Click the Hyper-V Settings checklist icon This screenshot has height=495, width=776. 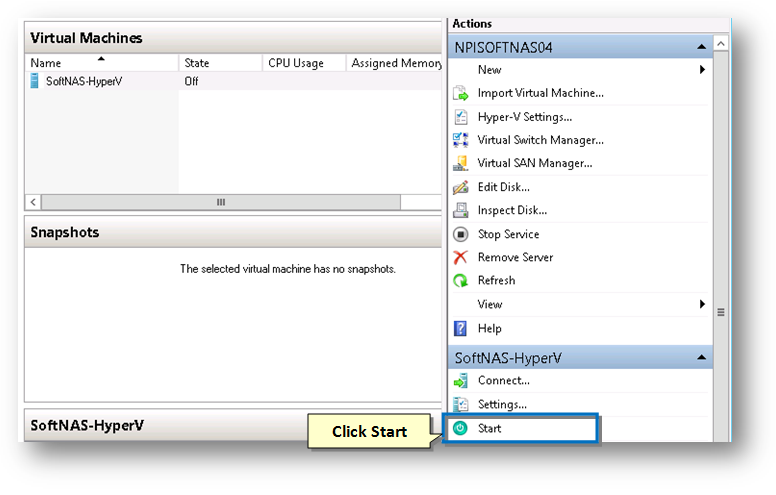pyautogui.click(x=461, y=117)
